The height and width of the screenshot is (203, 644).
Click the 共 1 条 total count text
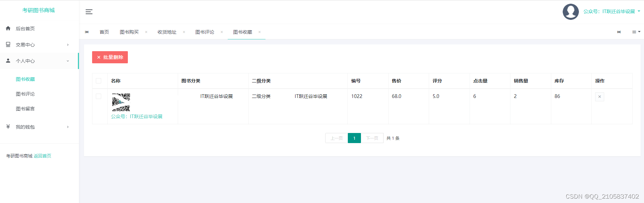(393, 138)
